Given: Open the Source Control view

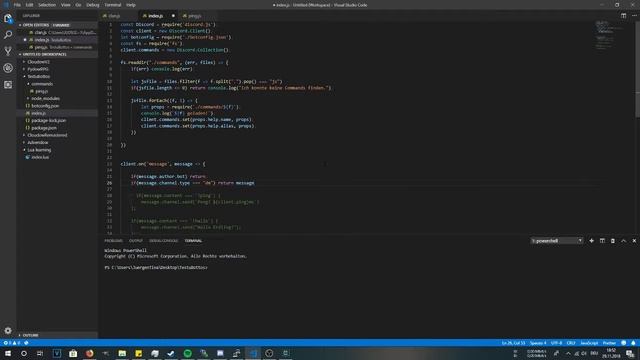Looking at the screenshot, I should (x=8, y=51).
